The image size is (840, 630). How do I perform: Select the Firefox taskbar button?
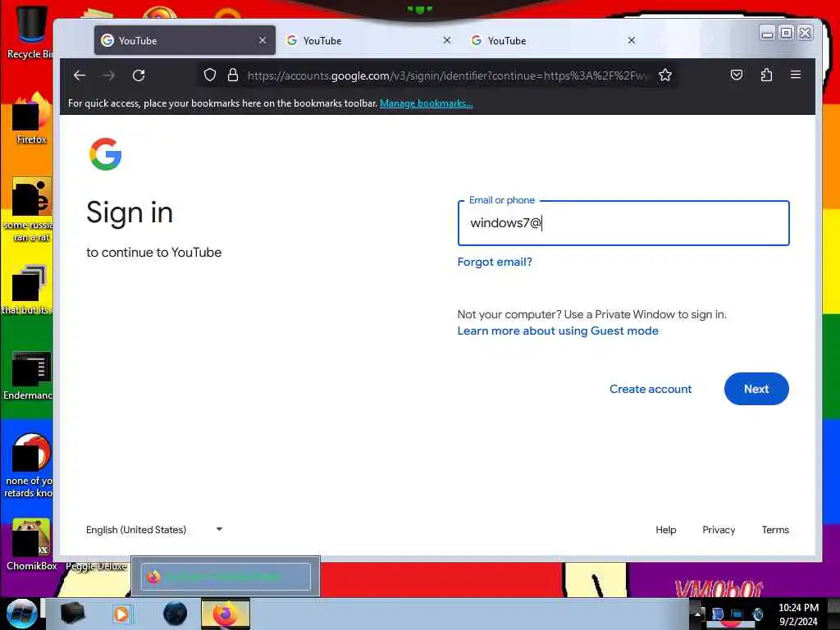[x=226, y=614]
